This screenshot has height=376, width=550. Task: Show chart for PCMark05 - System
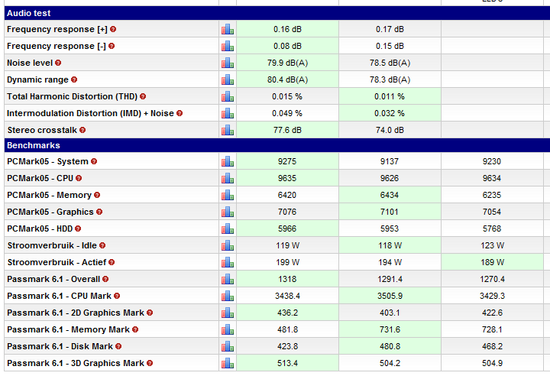227,161
